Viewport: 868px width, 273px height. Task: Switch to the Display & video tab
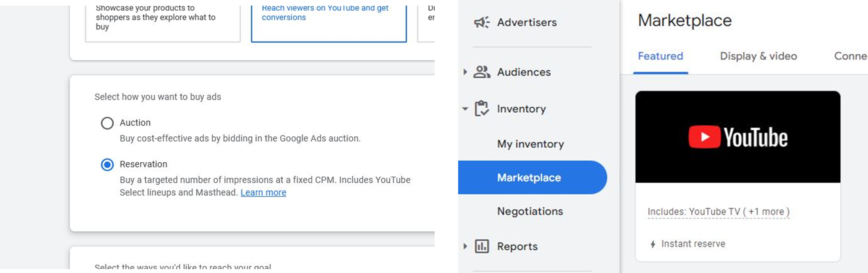tap(759, 56)
